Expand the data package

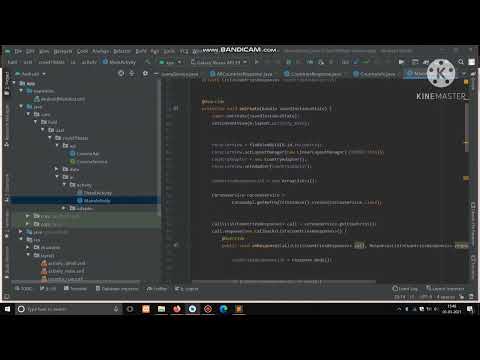click(x=57, y=169)
